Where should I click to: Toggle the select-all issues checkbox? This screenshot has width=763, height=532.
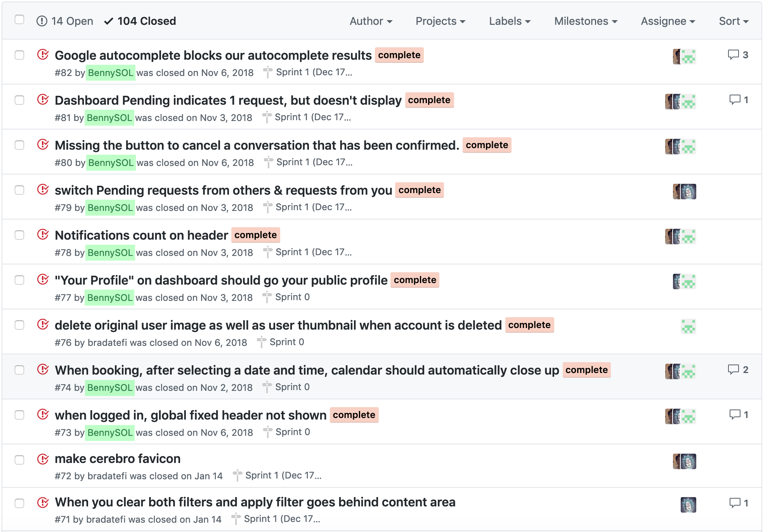(19, 20)
